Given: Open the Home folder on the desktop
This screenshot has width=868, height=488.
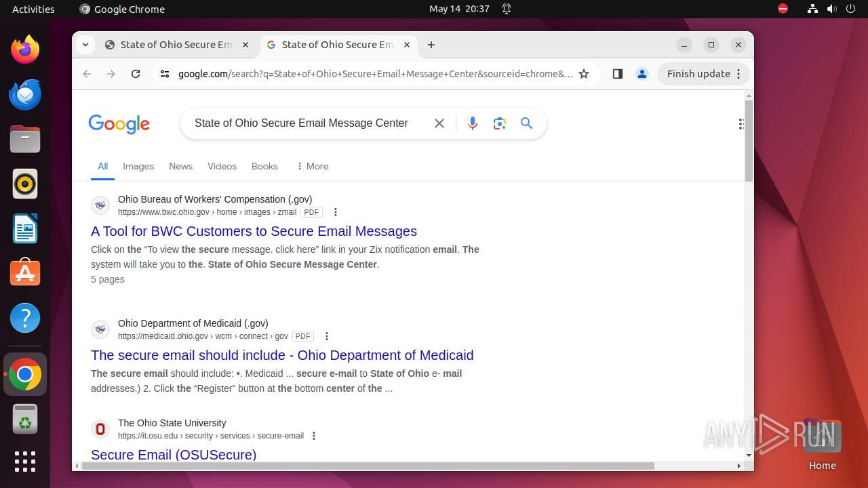Looking at the screenshot, I should click(x=822, y=445).
